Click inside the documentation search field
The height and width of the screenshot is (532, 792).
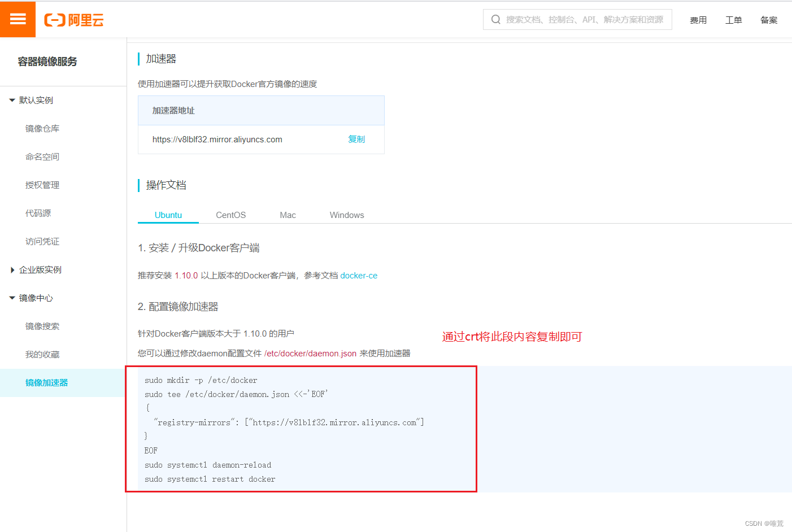576,19
